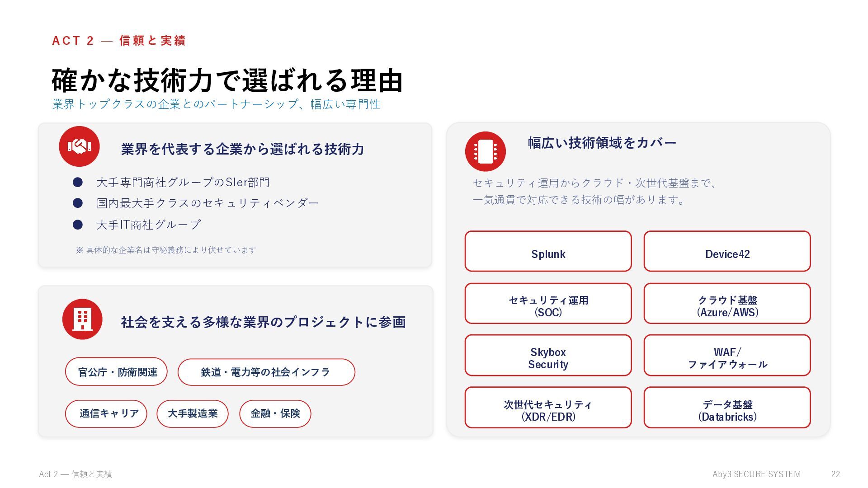Select the Device42 box
Viewport: 868px width, 488px height.
(x=727, y=251)
